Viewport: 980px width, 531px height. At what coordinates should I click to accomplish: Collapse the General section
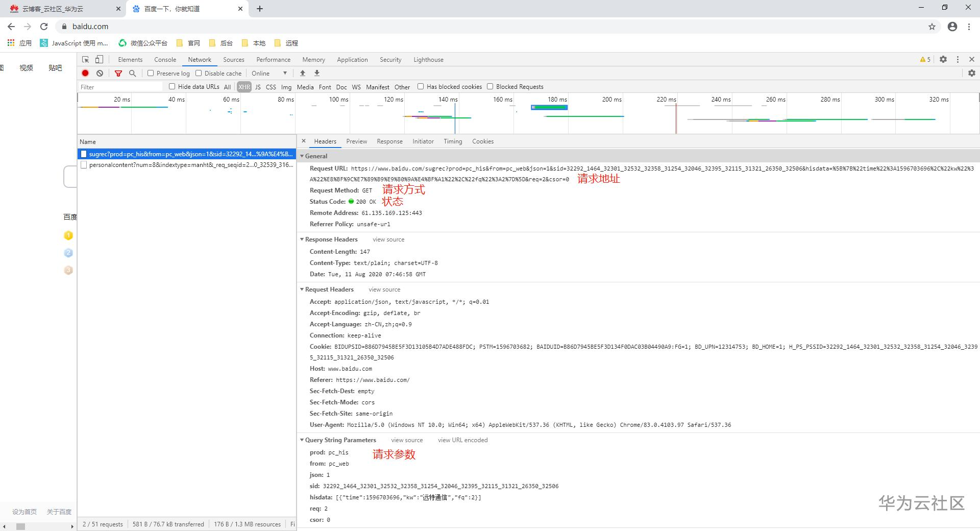(x=302, y=156)
